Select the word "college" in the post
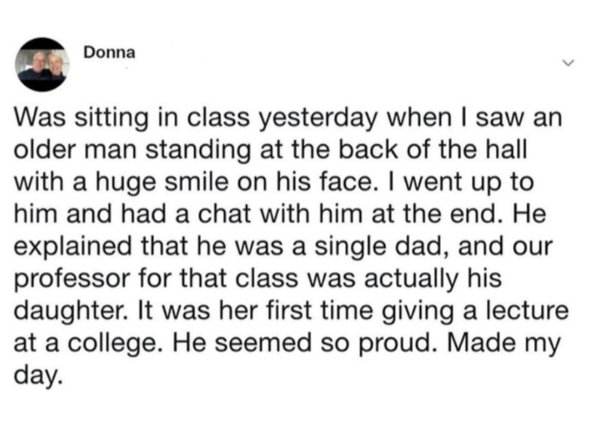 (x=112, y=343)
